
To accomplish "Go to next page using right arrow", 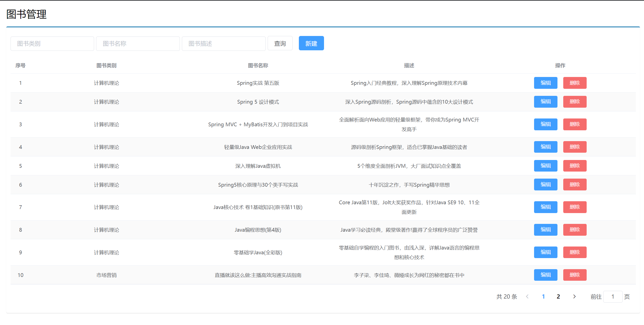I will coord(574,296).
